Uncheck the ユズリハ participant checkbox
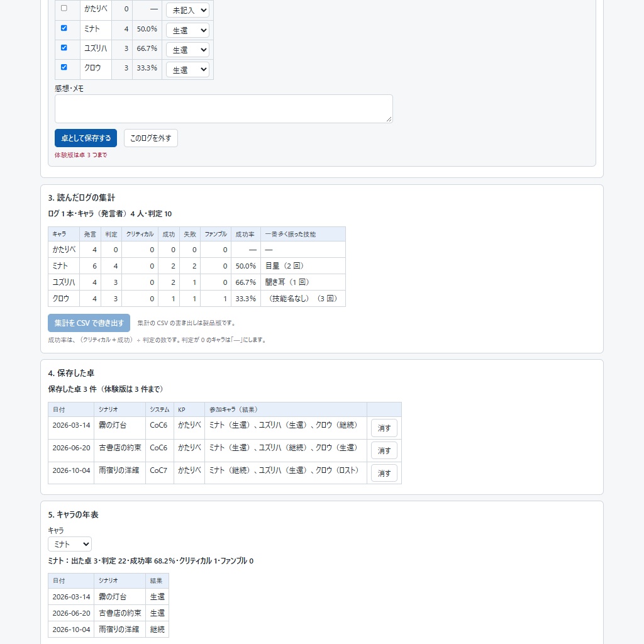 pyautogui.click(x=64, y=48)
